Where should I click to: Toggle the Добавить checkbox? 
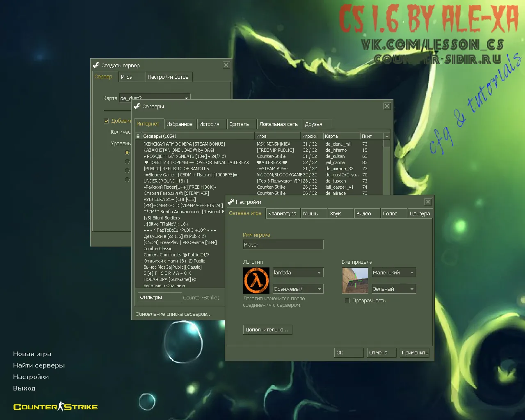(106, 121)
